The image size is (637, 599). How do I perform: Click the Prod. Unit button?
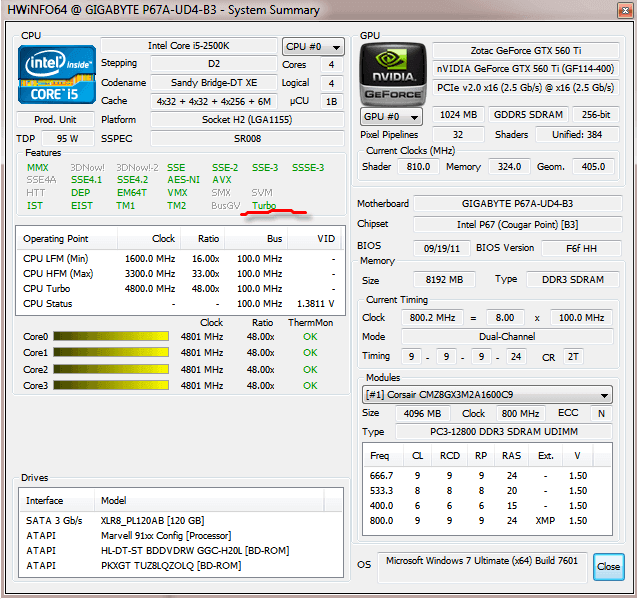(55, 120)
